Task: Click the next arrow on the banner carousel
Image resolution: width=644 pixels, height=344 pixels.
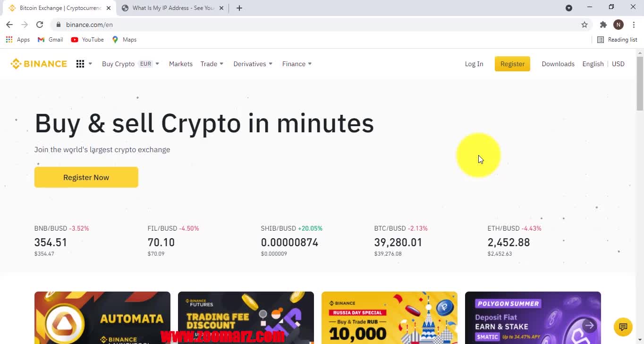Action: tap(589, 325)
